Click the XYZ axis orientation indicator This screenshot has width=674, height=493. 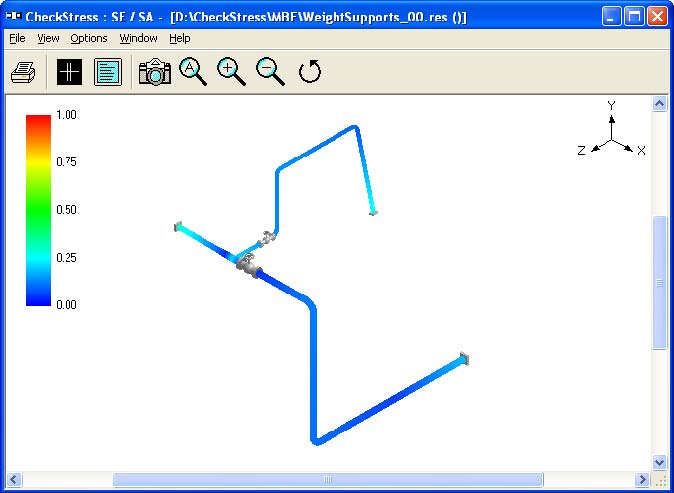pyautogui.click(x=611, y=129)
